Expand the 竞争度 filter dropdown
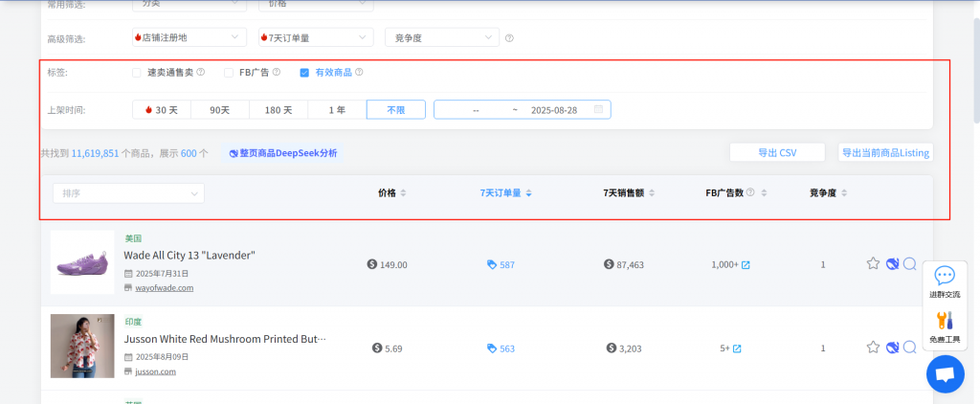980x404 pixels. (x=442, y=37)
